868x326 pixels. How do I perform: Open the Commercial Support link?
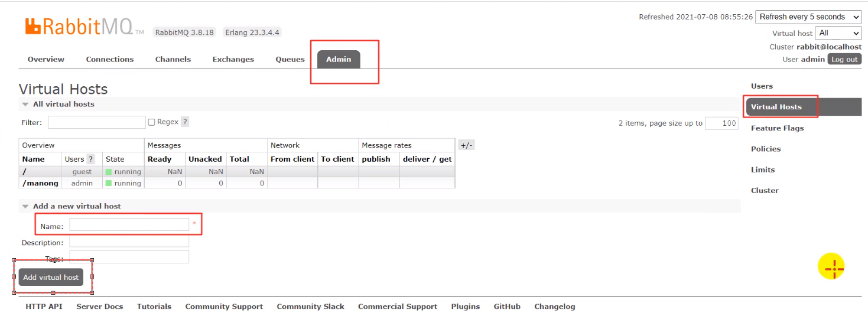(398, 307)
